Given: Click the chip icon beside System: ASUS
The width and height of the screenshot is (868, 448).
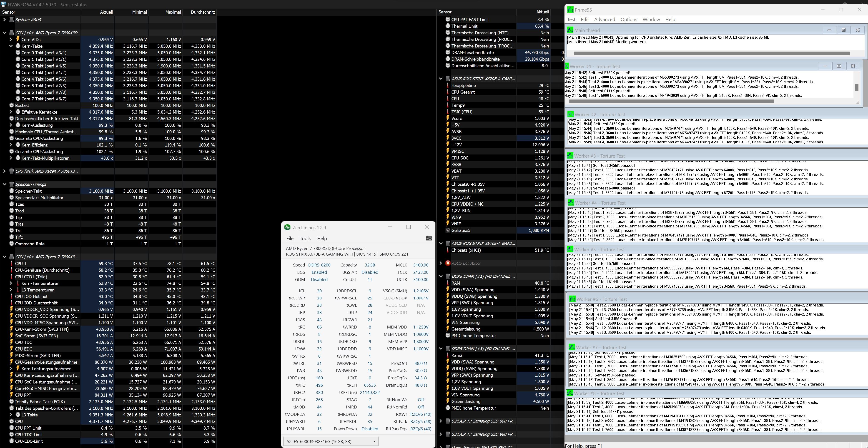Looking at the screenshot, I should coord(11,20).
